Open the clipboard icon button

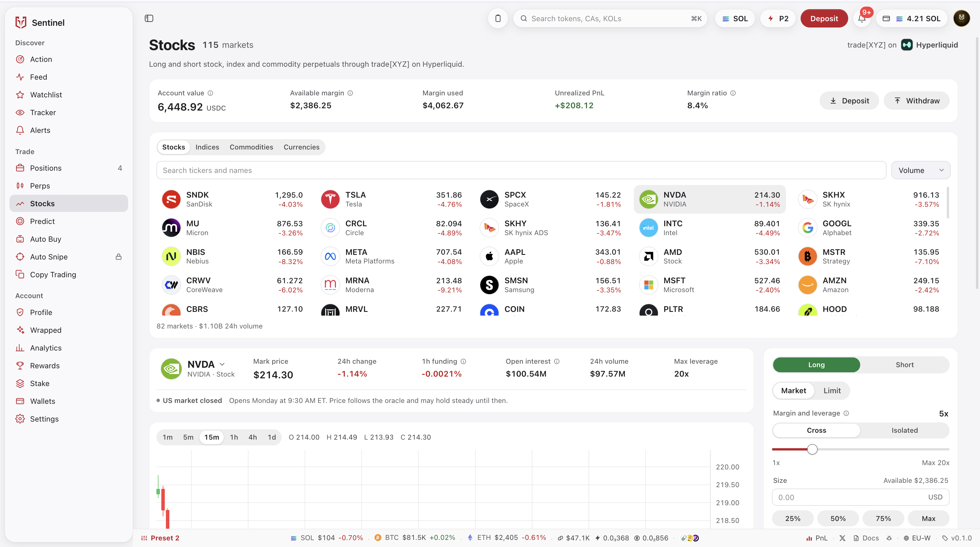498,18
